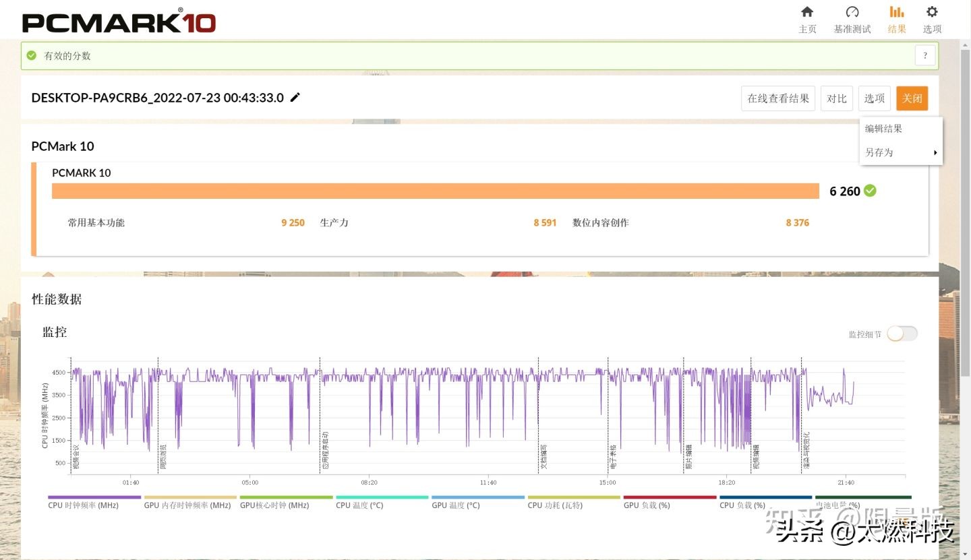The width and height of the screenshot is (971, 560).
Task: Expand the Save as (另存为) submenu arrow
Action: click(935, 153)
